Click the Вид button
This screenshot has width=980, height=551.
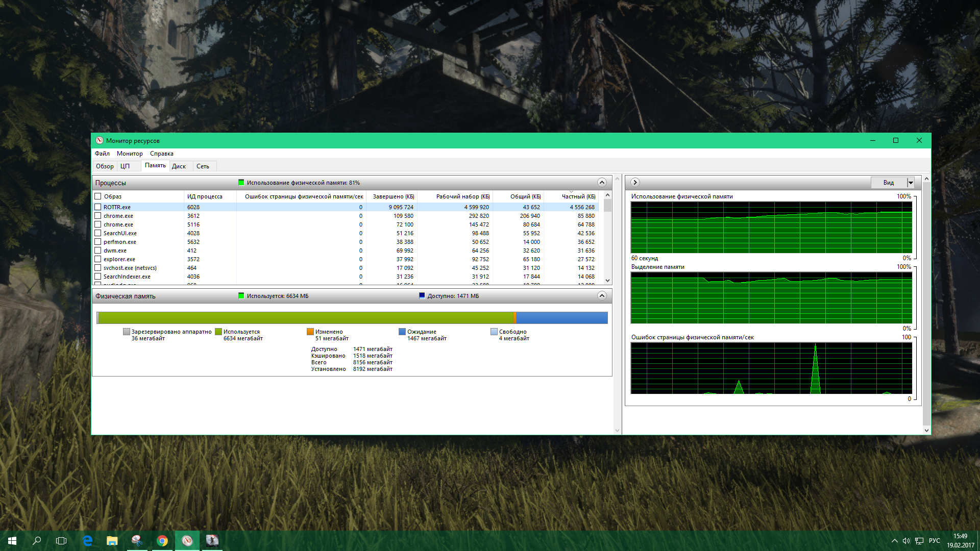(888, 183)
